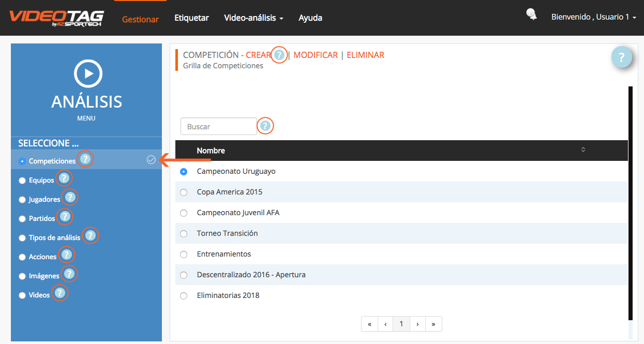Click the help icon beside Equipos
The height and width of the screenshot is (344, 644).
point(64,179)
